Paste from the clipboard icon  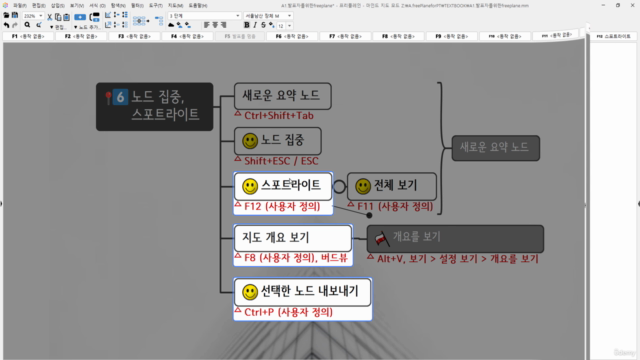point(66,17)
